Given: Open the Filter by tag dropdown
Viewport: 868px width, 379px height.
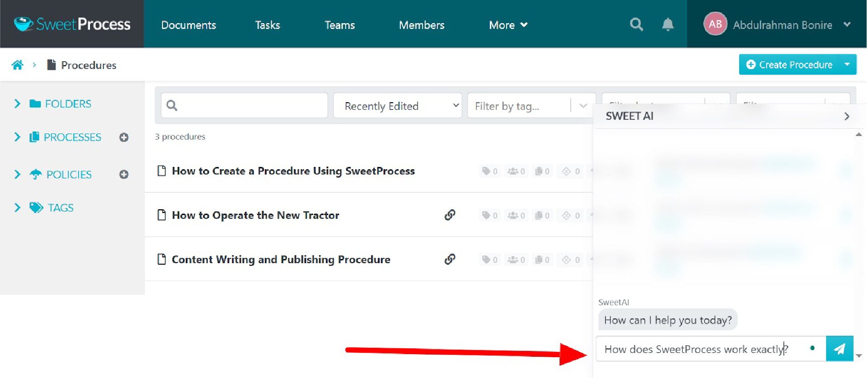Looking at the screenshot, I should pos(531,105).
